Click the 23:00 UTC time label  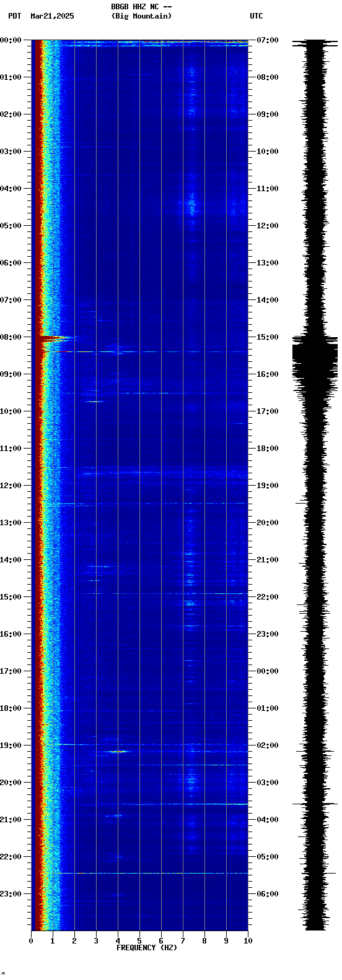(x=268, y=634)
